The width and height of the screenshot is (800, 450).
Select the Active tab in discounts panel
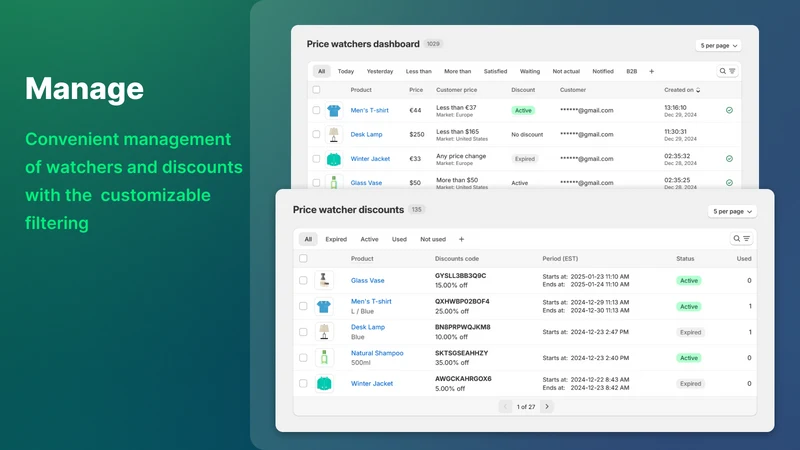[x=369, y=239]
